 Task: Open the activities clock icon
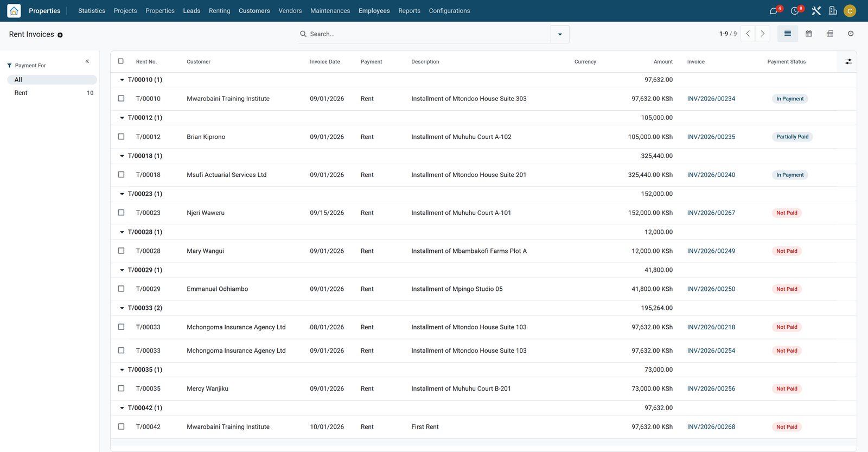(x=795, y=11)
